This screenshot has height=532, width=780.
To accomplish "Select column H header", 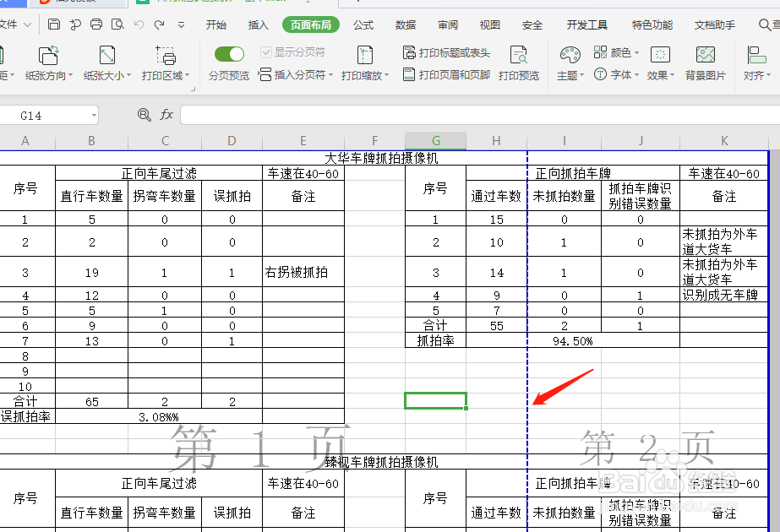I will [x=496, y=141].
